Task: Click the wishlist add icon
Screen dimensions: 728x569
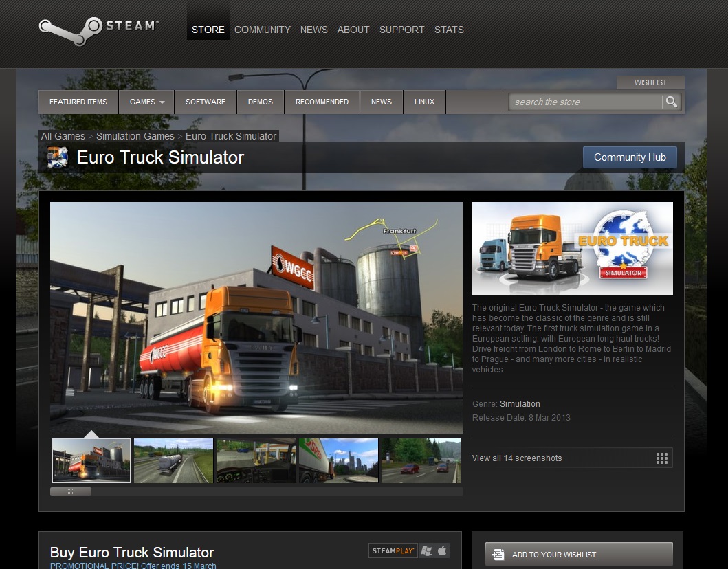Action: (498, 555)
